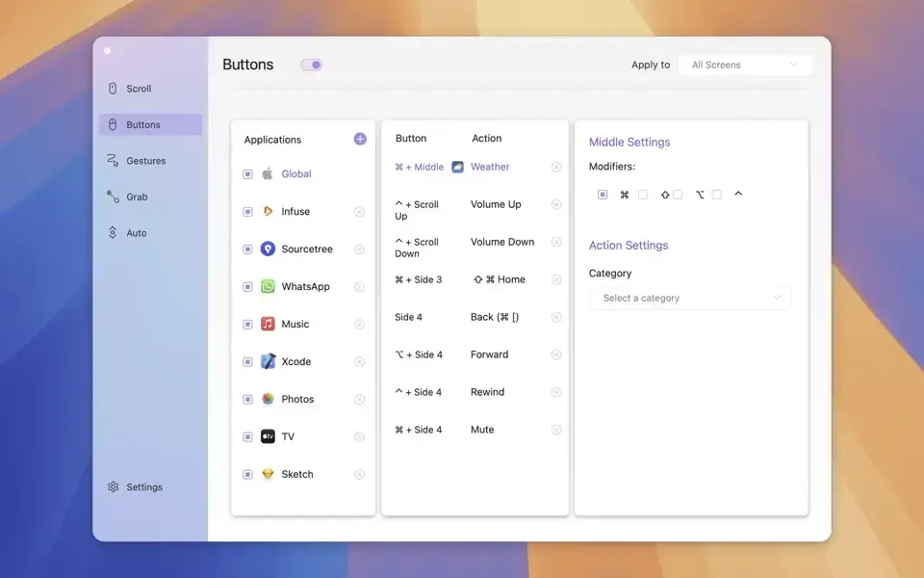Image resolution: width=924 pixels, height=578 pixels.
Task: Toggle the Global application checkbox
Action: point(247,174)
